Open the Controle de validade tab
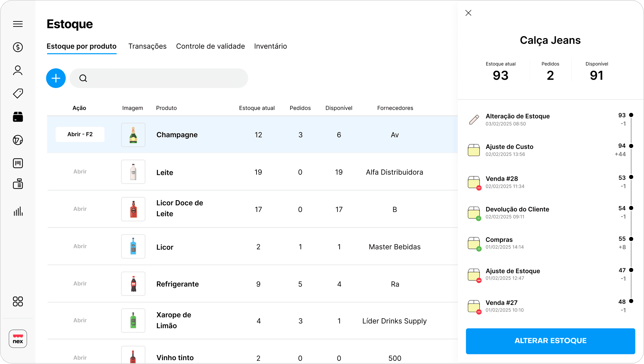Screen dimensions: 644x364 click(210, 46)
